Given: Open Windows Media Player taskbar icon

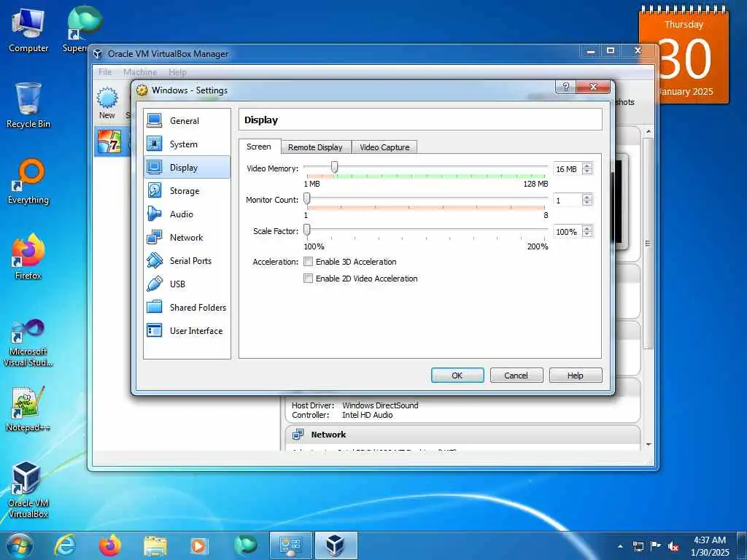Looking at the screenshot, I should point(198,545).
